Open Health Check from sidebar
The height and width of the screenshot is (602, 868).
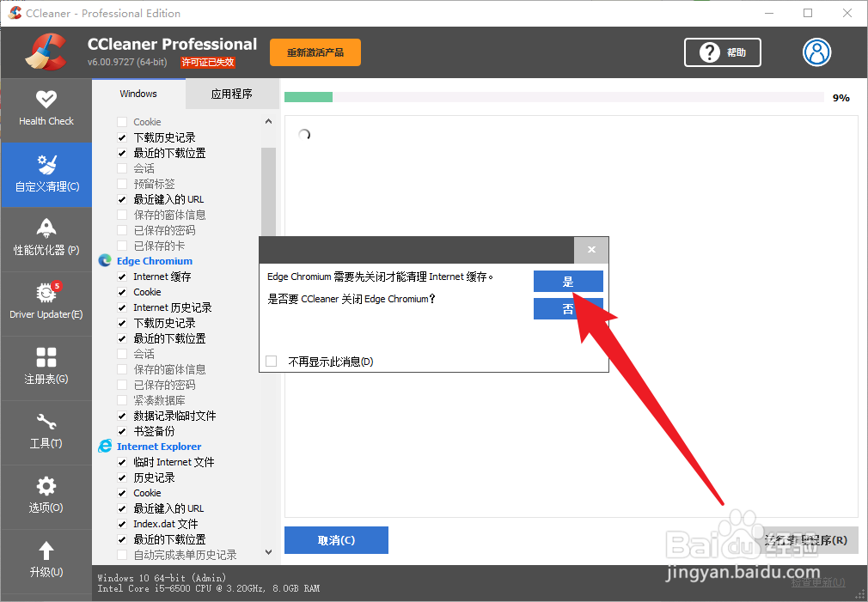[x=46, y=109]
